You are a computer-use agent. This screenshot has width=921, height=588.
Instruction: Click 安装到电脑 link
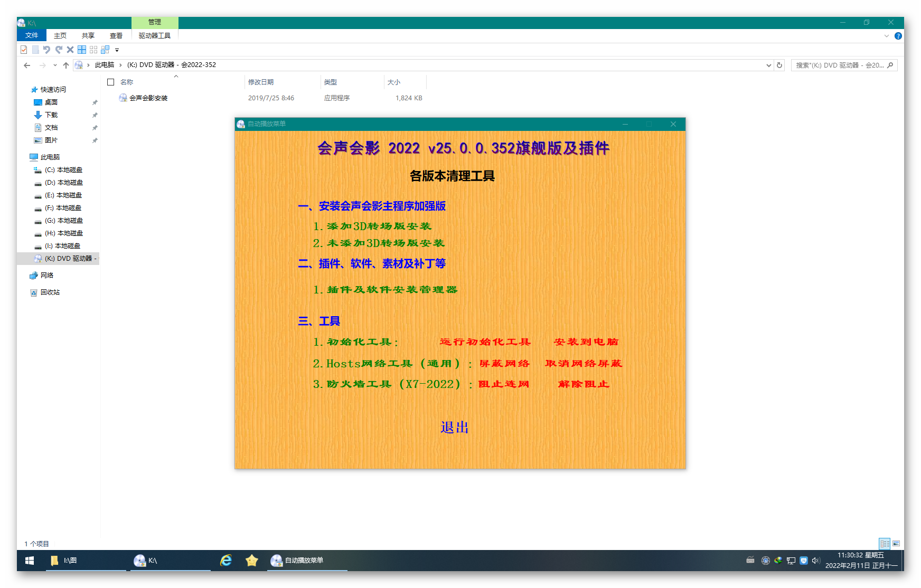(586, 342)
